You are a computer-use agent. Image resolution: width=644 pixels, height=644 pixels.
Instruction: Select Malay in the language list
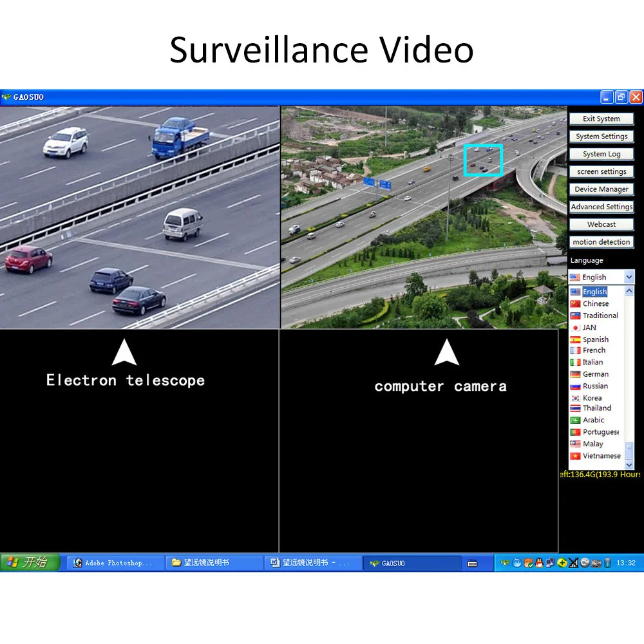pyautogui.click(x=596, y=444)
